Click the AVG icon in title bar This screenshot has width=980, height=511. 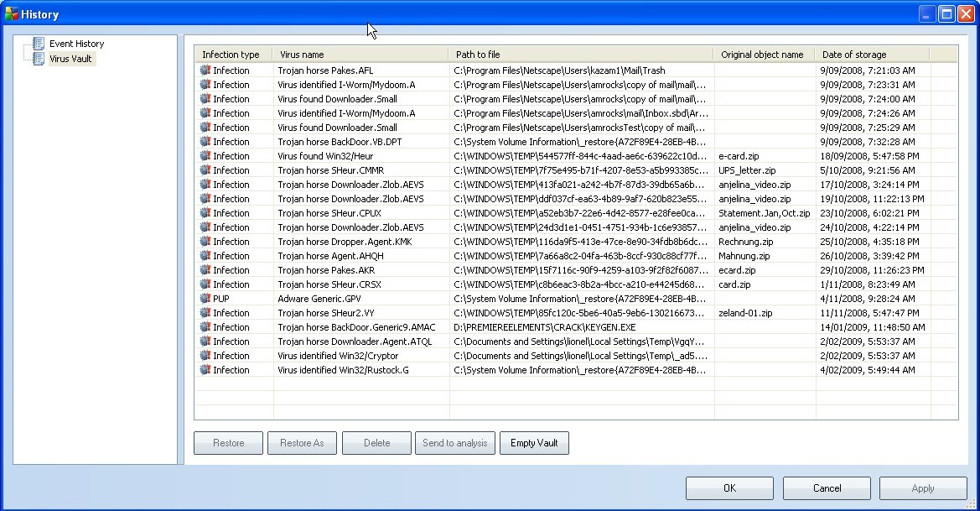coord(12,14)
